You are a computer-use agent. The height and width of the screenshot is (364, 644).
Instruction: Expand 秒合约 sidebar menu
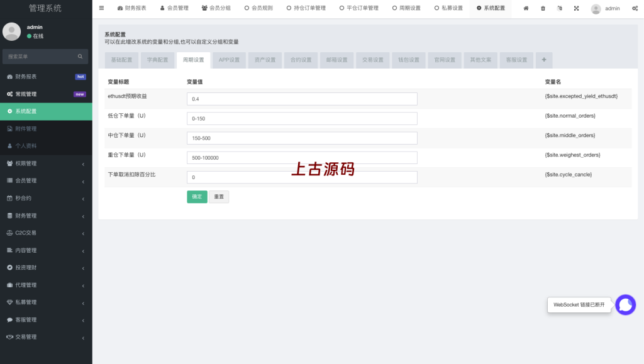46,198
